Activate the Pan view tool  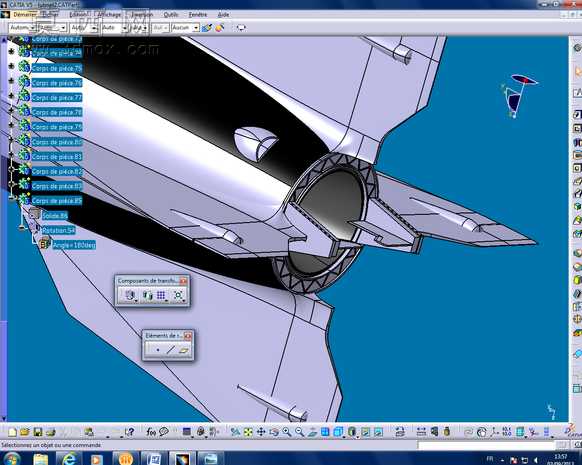point(261,432)
